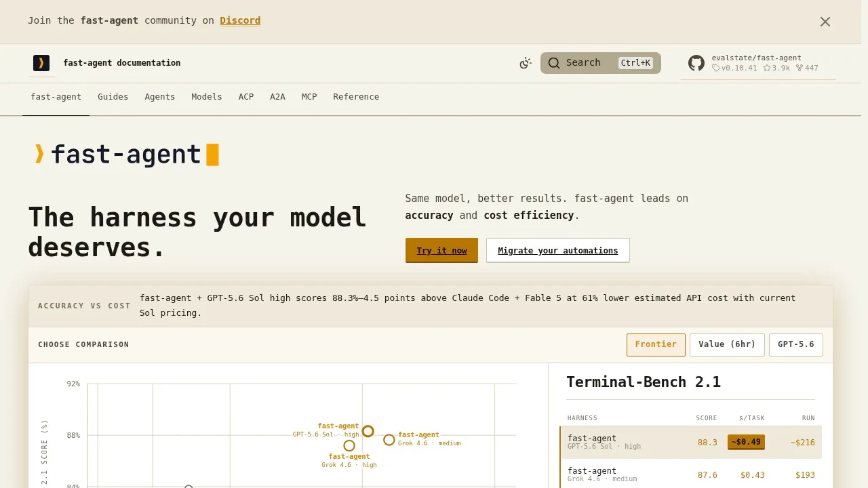Select the fast-agent navigation tab
Screen dimensions: 868x488
(56, 97)
